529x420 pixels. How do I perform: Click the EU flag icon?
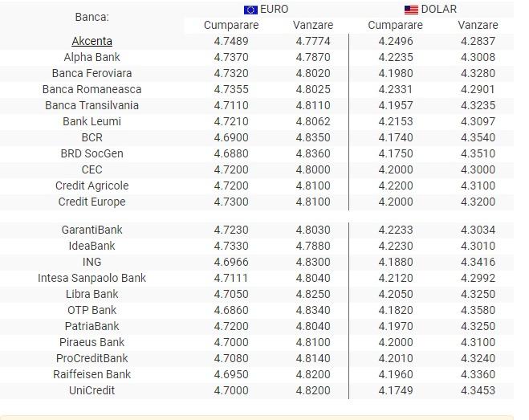coord(250,10)
